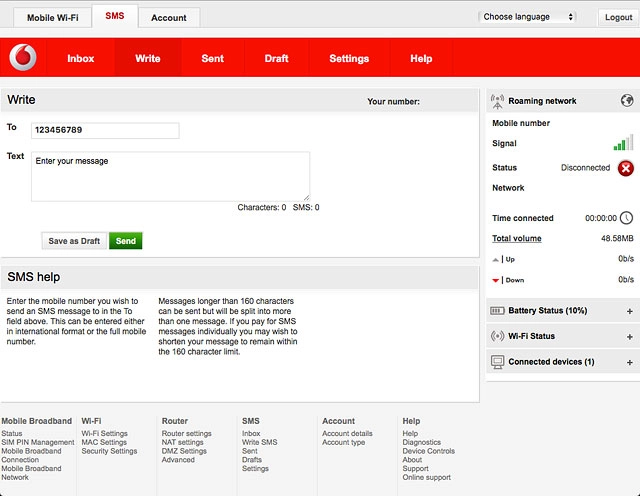
Task: Click the red disconnected status icon
Action: 626,168
